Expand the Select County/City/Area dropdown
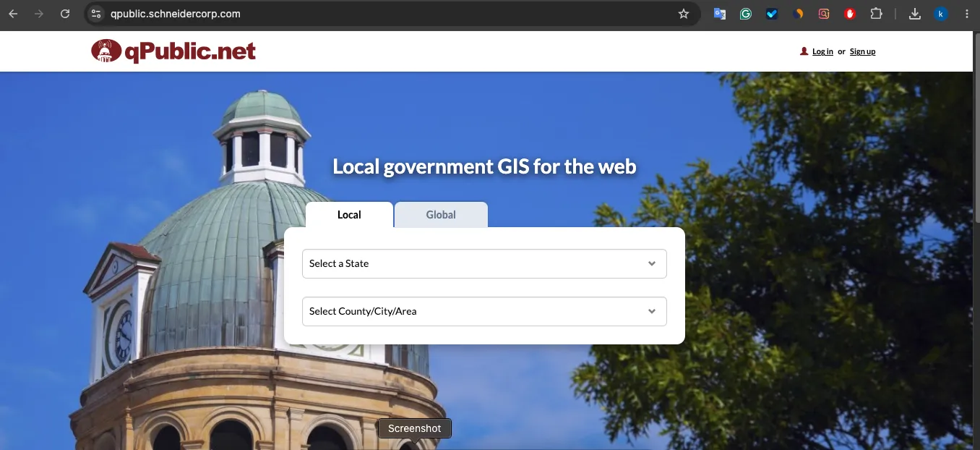Viewport: 980px width, 450px height. point(484,311)
